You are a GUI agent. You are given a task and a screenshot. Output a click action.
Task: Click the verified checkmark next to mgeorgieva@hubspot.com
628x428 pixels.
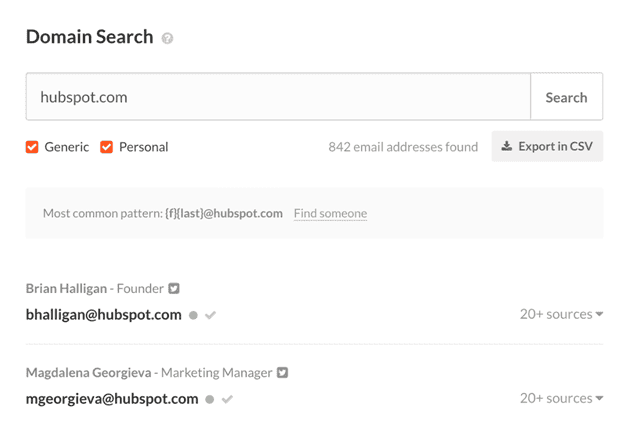click(x=227, y=399)
